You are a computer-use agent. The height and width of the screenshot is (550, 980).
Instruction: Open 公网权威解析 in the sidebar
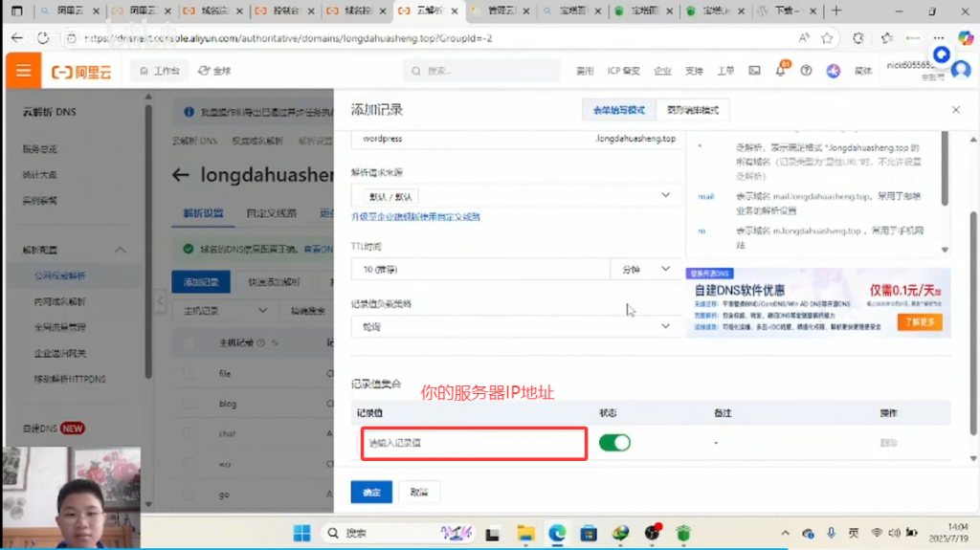(x=60, y=275)
